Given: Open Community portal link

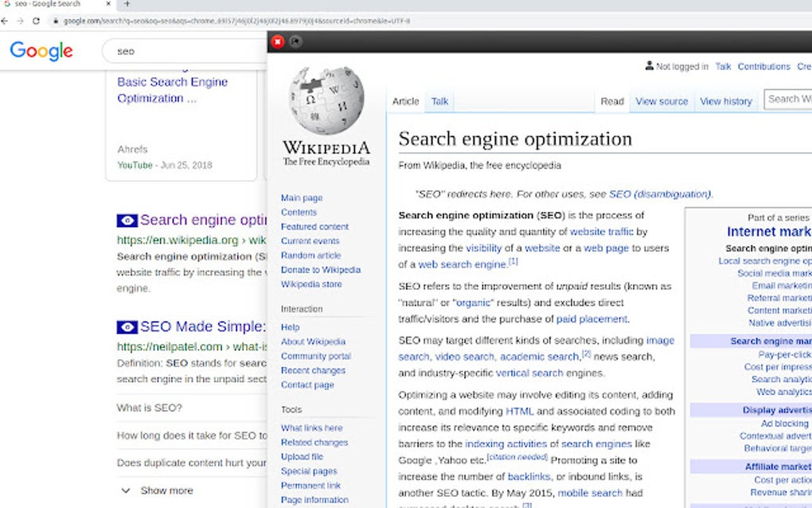Looking at the screenshot, I should [316, 356].
